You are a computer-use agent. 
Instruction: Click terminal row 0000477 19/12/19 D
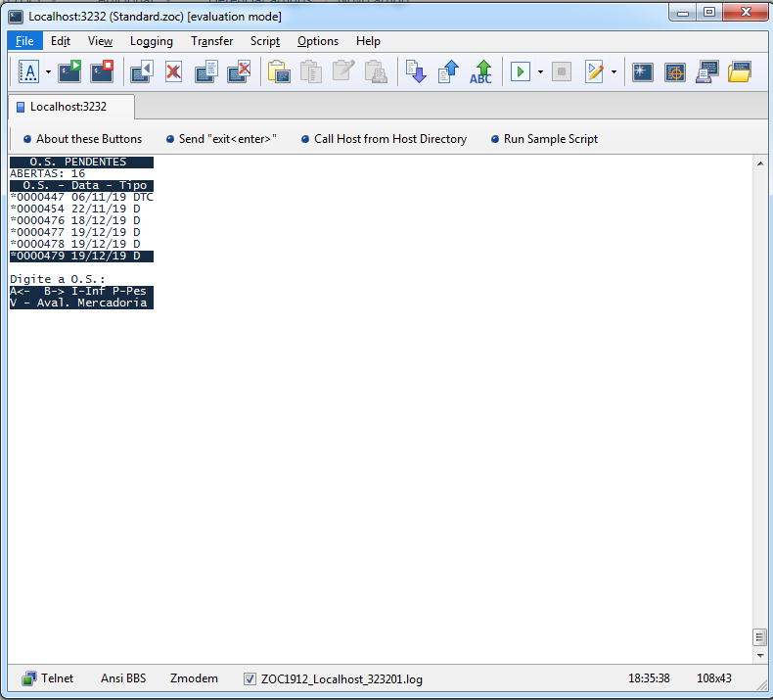[75, 232]
